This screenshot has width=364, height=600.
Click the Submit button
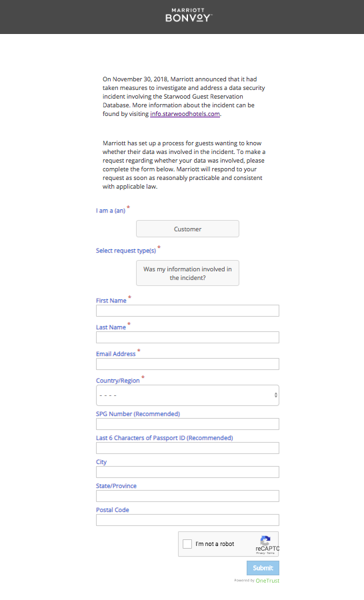point(263,568)
